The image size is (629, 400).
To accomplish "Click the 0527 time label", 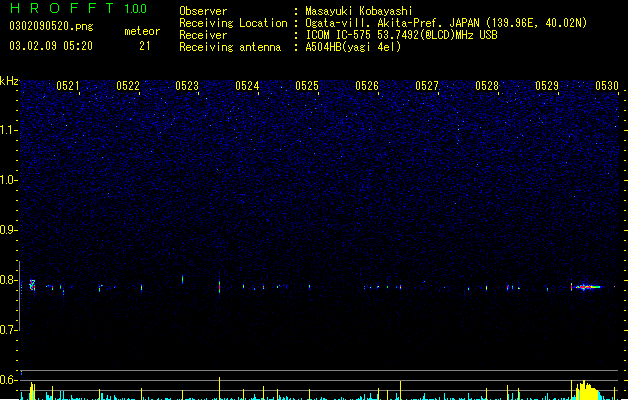I will 427,86.
